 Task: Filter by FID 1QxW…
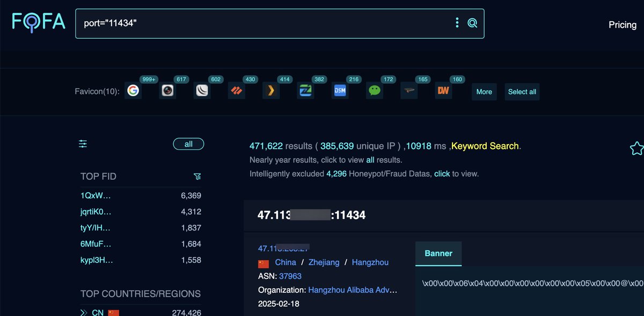(96, 196)
